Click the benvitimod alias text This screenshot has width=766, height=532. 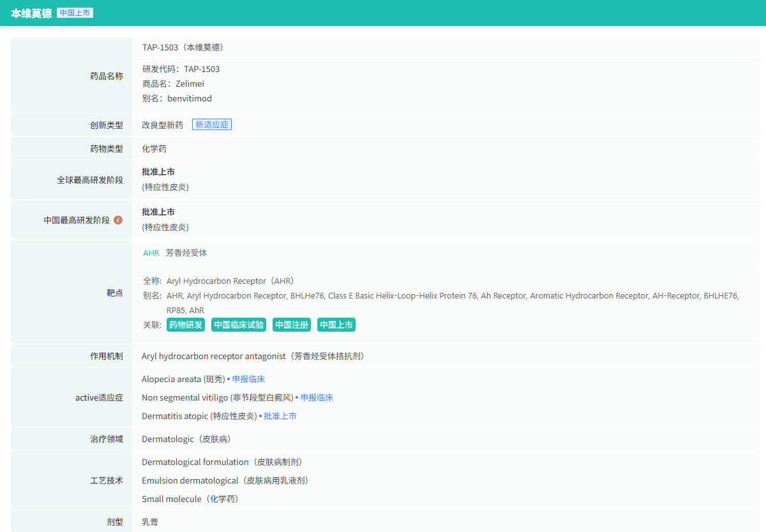190,98
